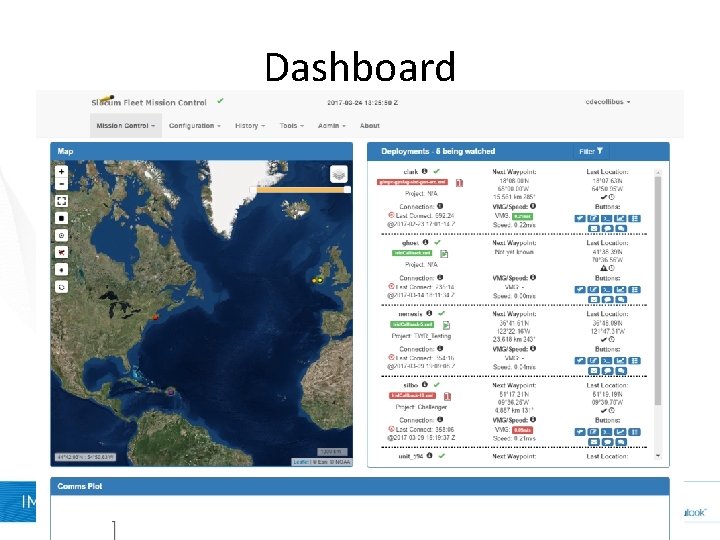Click ghost location warning triangle
720x540 pixels.
(604, 268)
